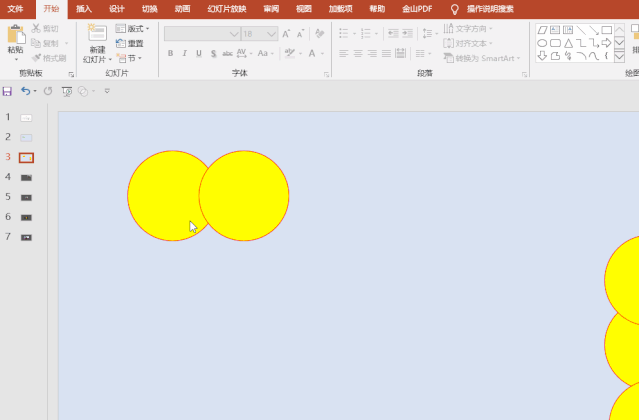Open the font size 18 dropdown
This screenshot has width=639, height=420.
pos(259,34)
